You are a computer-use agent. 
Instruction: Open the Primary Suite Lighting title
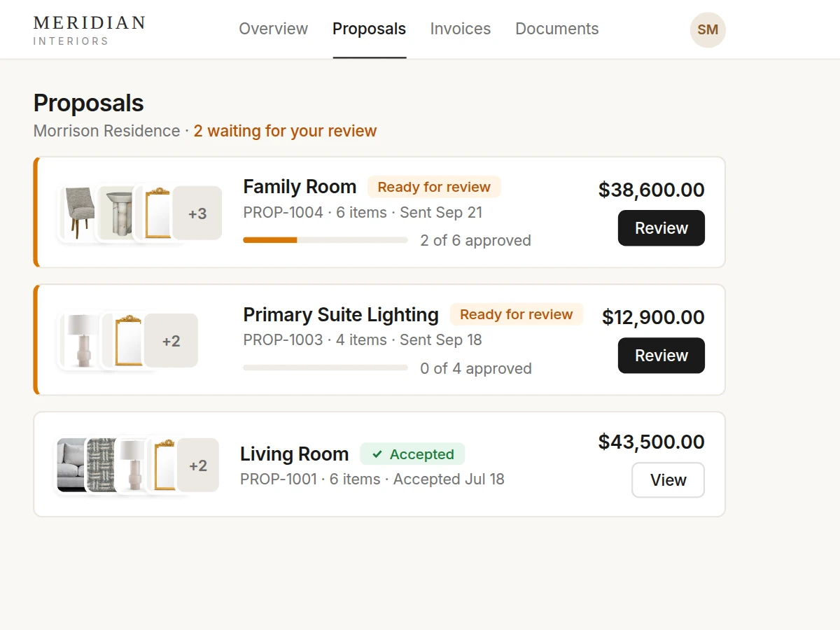[341, 314]
